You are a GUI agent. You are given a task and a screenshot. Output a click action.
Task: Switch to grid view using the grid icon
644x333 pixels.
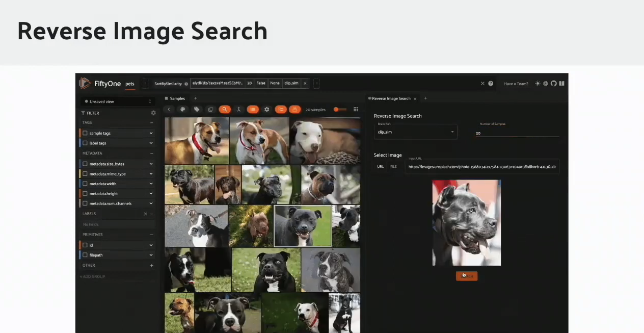[x=356, y=109]
